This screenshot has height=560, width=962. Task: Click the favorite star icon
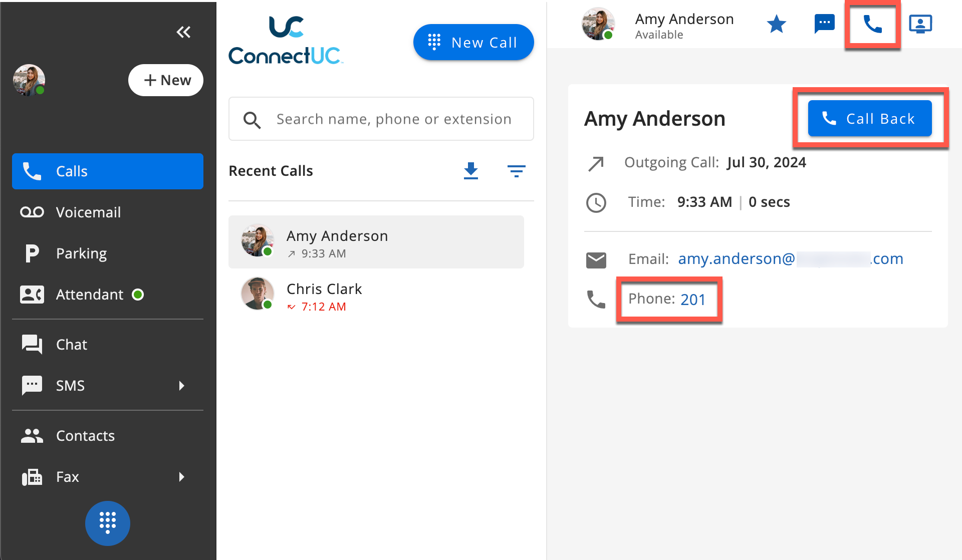tap(776, 24)
